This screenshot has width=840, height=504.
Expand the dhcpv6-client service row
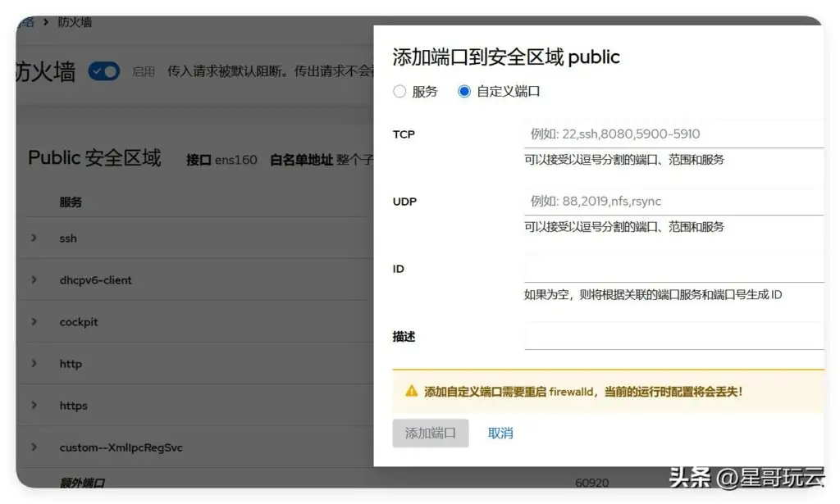coord(33,279)
